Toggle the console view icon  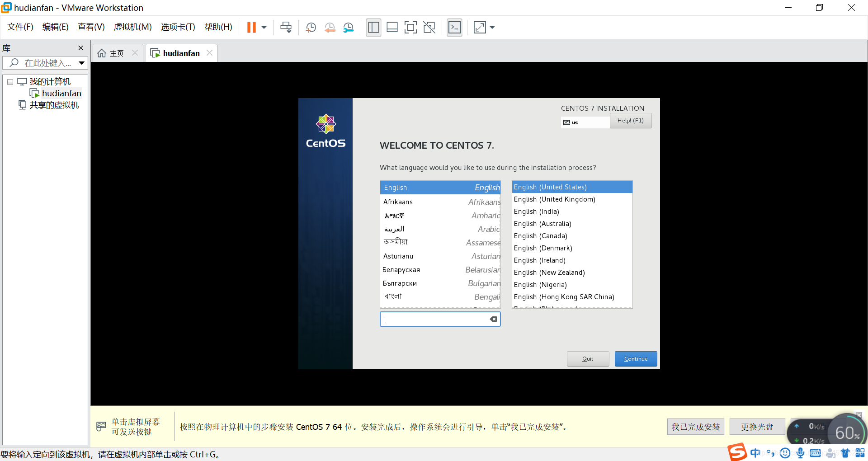point(454,28)
